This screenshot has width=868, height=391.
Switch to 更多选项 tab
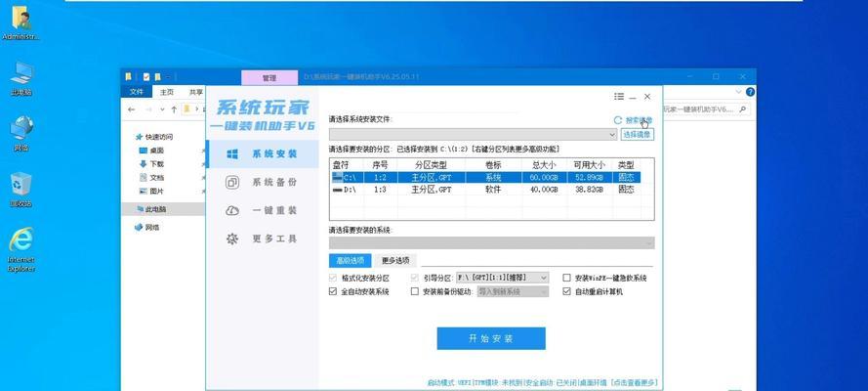(395, 260)
